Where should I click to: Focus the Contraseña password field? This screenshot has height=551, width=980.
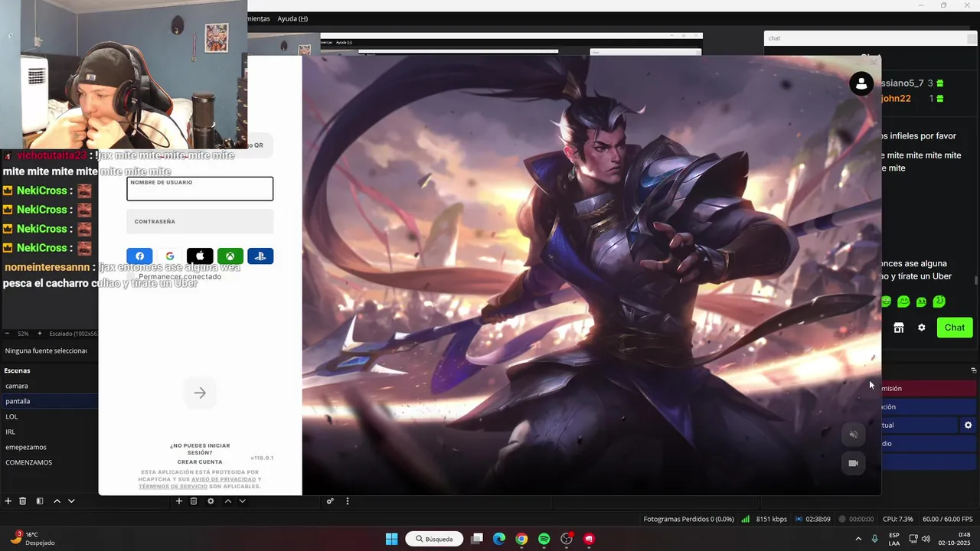(x=200, y=222)
